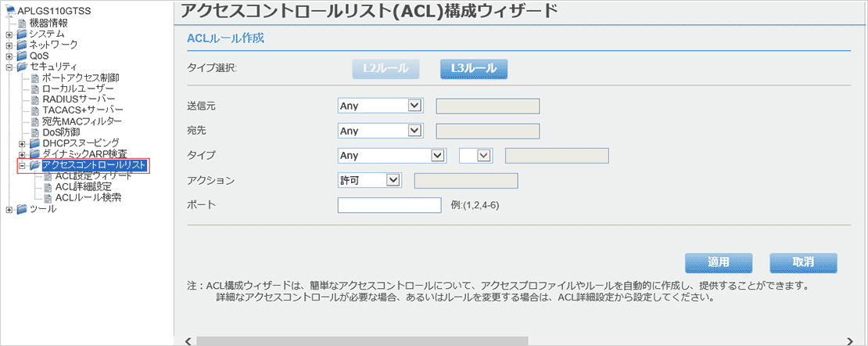Click the DHCPスヌーピング folder icon

(x=35, y=143)
